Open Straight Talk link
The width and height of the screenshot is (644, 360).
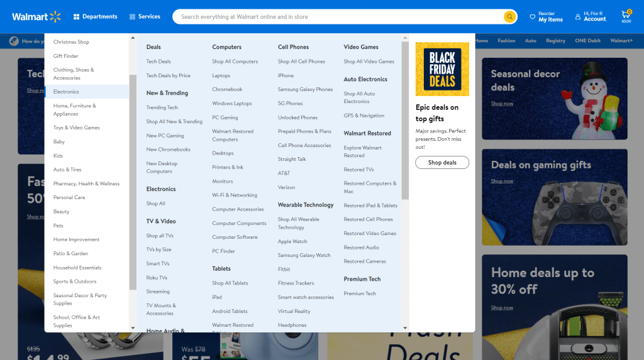pos(292,160)
